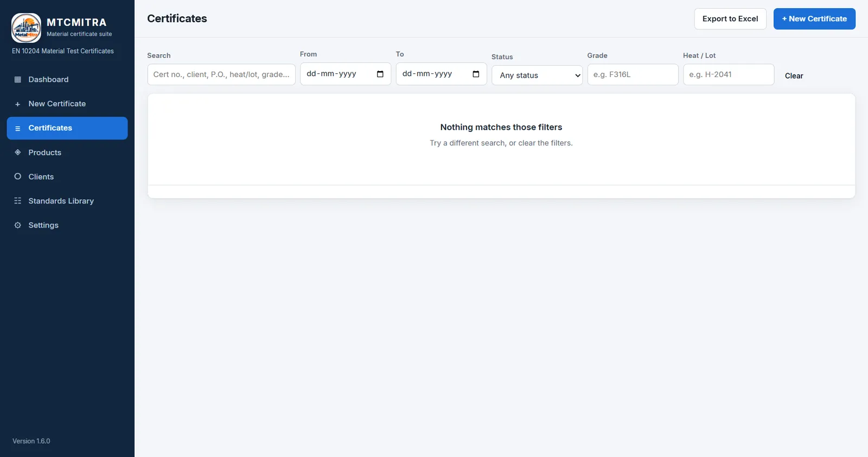
Task: Click the Certificates list icon
Action: pyautogui.click(x=18, y=129)
